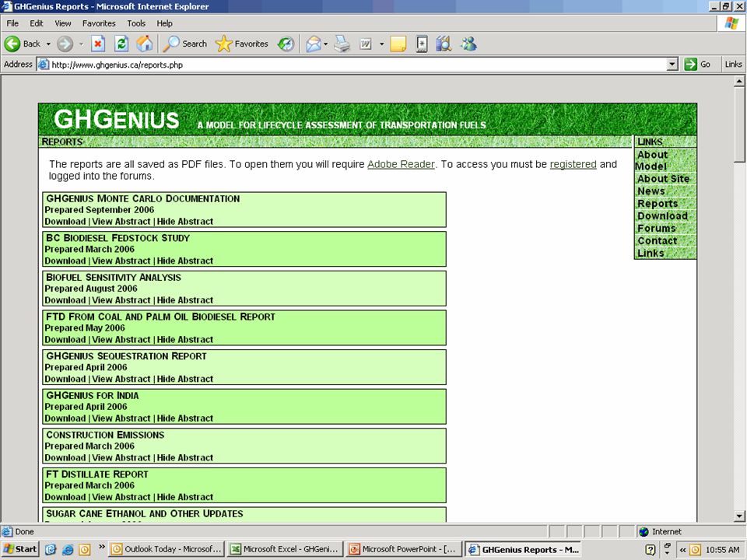Switch to Outlook Today taskbar window
The width and height of the screenshot is (747, 560).
pyautogui.click(x=167, y=550)
